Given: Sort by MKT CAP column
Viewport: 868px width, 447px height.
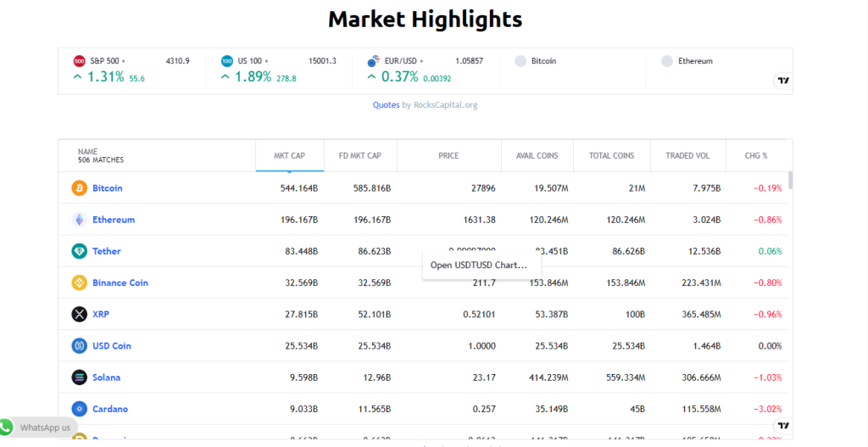Looking at the screenshot, I should click(x=290, y=156).
